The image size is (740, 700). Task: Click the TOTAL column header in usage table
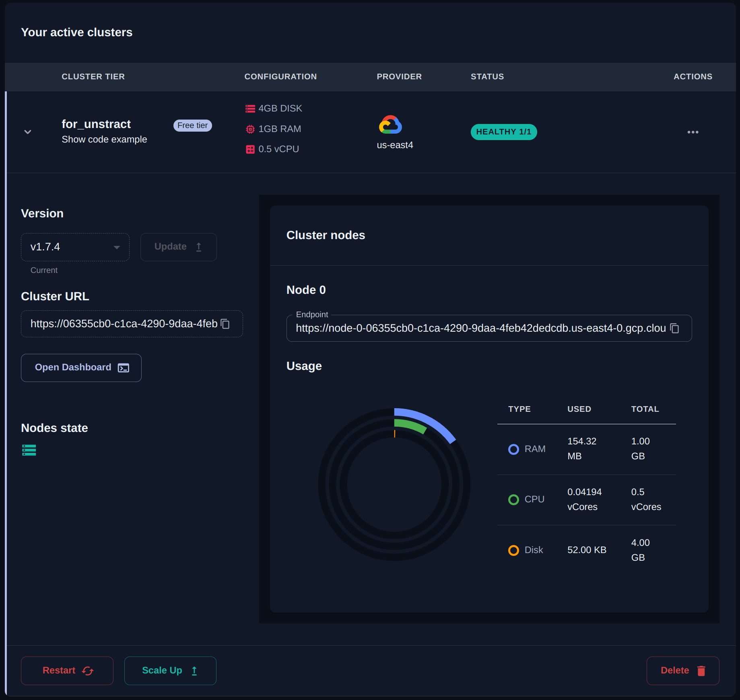tap(645, 409)
